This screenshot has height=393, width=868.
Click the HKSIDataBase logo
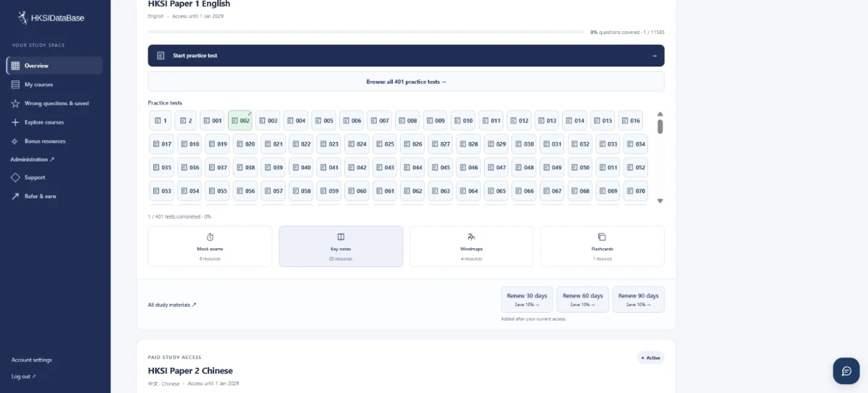[51, 17]
